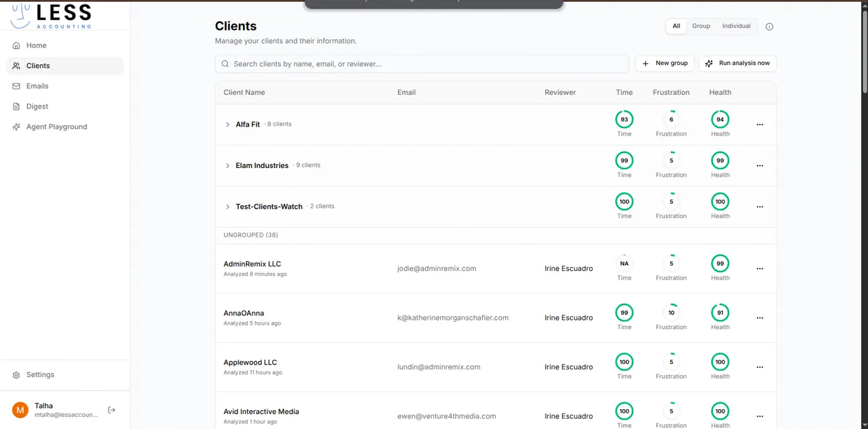Click the Less Accounting logo
868x429 pixels.
[x=51, y=15]
